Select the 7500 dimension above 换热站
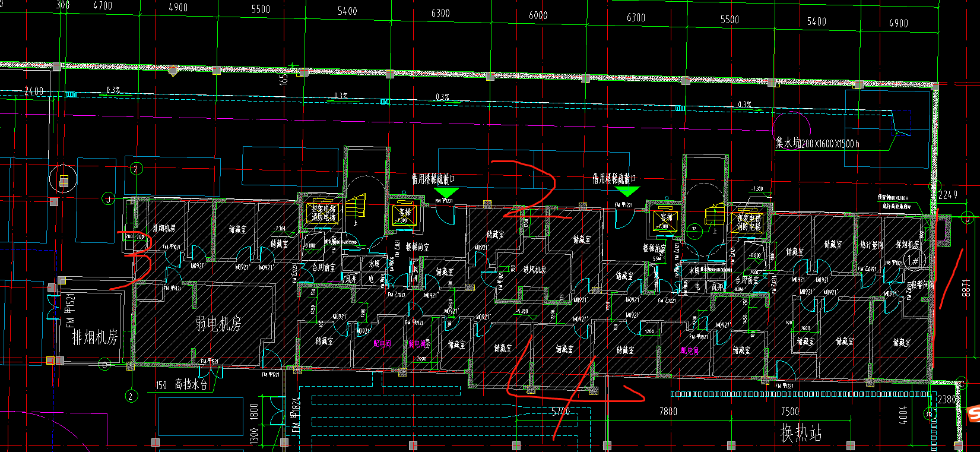Viewport: 980px width, 452px height. [789, 412]
